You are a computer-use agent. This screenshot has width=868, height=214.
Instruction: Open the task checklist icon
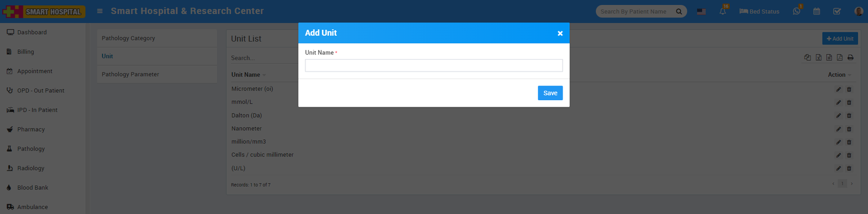(x=837, y=11)
